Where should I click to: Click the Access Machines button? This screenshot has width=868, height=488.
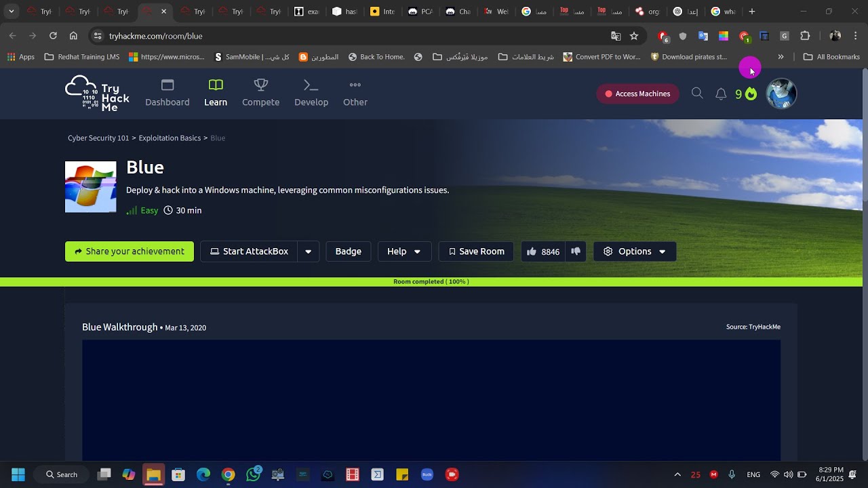point(637,94)
